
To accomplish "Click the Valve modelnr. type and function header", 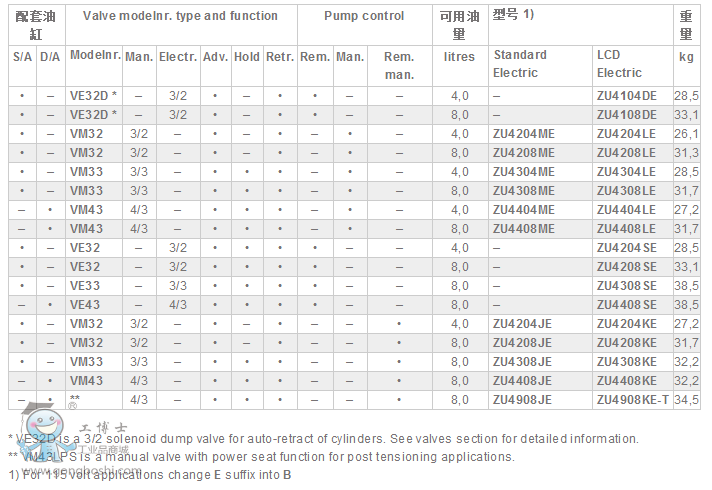I will point(180,16).
